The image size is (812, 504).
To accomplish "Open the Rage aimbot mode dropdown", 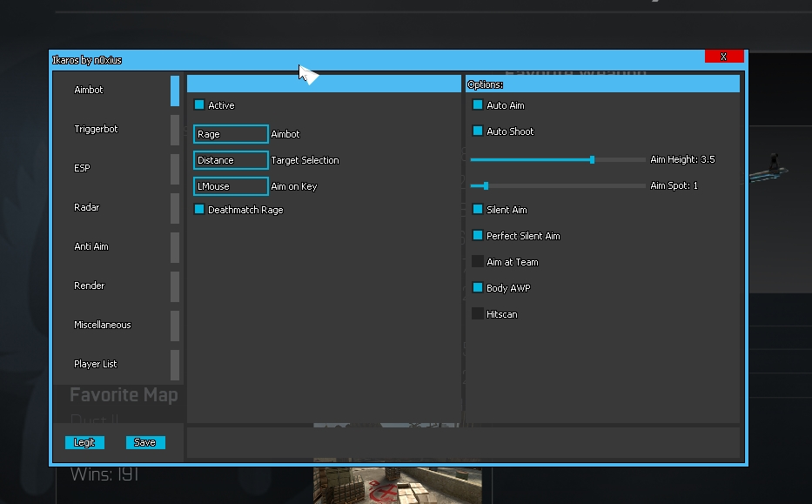I will (231, 134).
